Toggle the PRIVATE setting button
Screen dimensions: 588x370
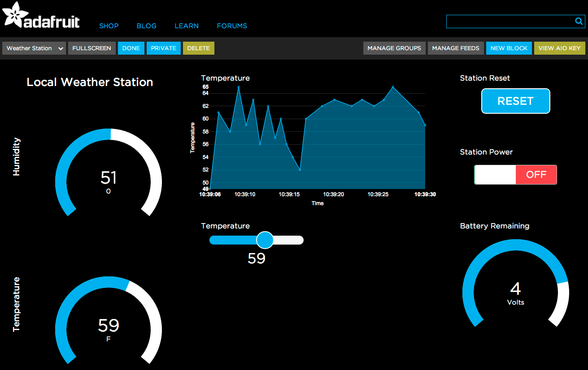point(164,48)
